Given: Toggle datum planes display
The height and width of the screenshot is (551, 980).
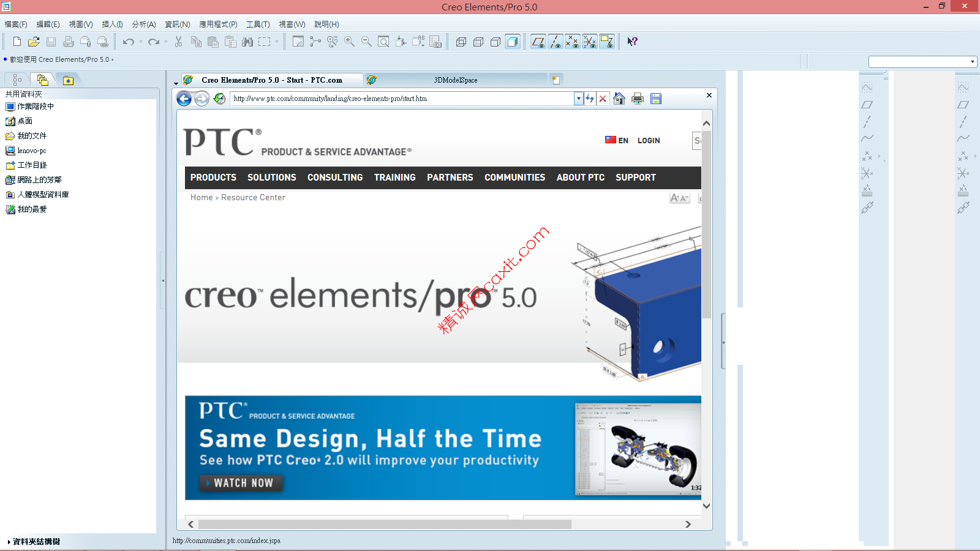Looking at the screenshot, I should (538, 42).
